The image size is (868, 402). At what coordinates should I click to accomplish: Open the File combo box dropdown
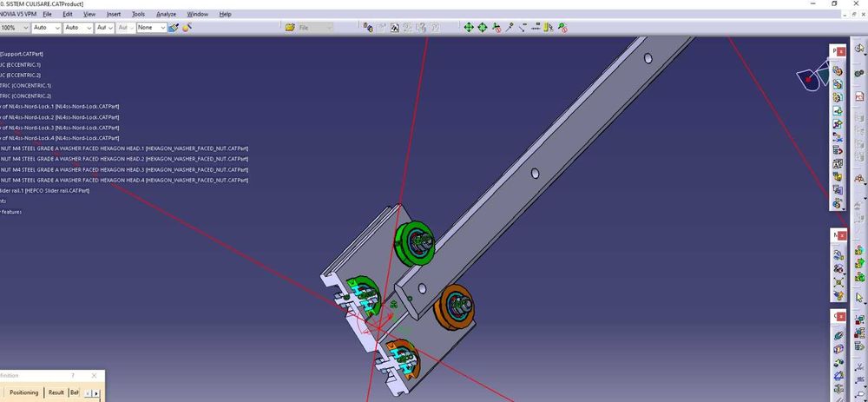329,27
